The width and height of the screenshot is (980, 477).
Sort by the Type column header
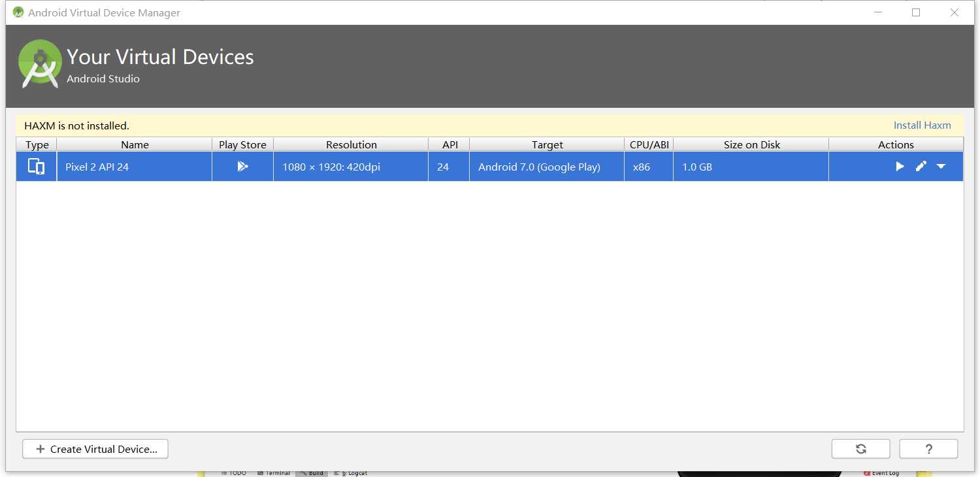click(x=37, y=144)
